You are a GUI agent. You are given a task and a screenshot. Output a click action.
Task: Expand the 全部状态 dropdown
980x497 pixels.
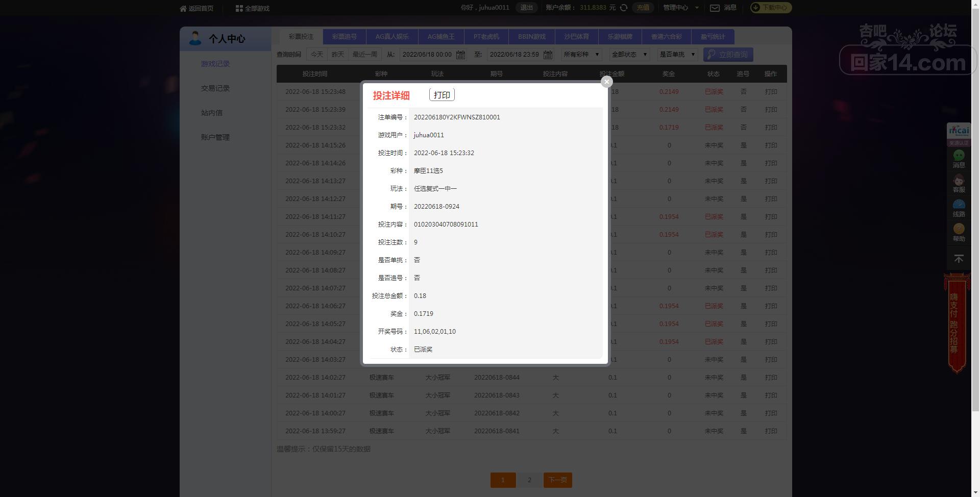[x=629, y=55]
